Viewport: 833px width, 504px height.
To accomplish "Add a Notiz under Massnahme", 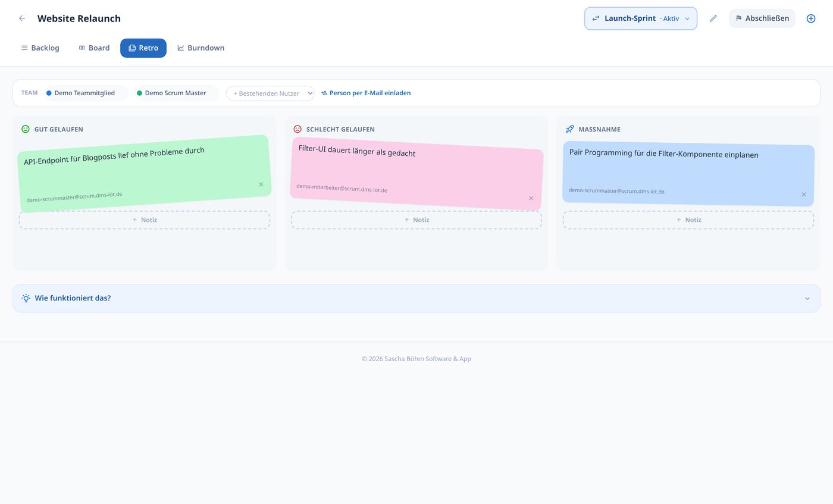I will click(688, 220).
